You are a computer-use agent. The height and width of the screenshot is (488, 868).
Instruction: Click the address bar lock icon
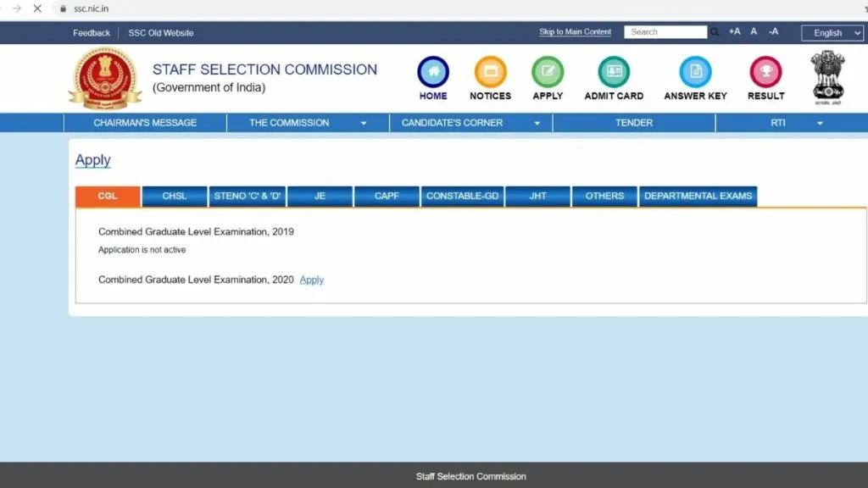63,8
